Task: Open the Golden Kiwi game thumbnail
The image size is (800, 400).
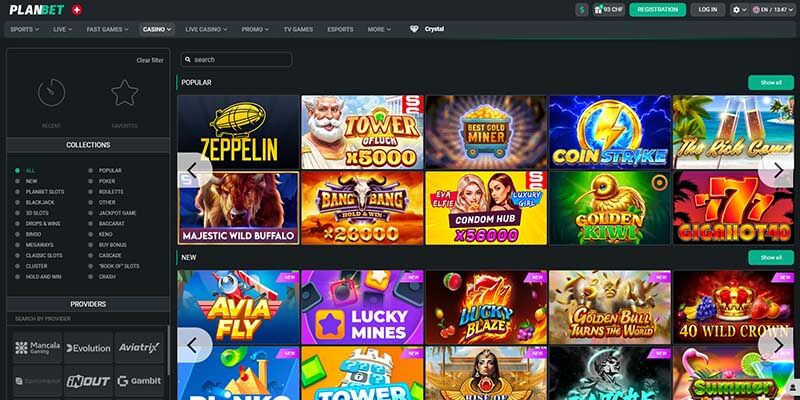Action: click(x=610, y=208)
